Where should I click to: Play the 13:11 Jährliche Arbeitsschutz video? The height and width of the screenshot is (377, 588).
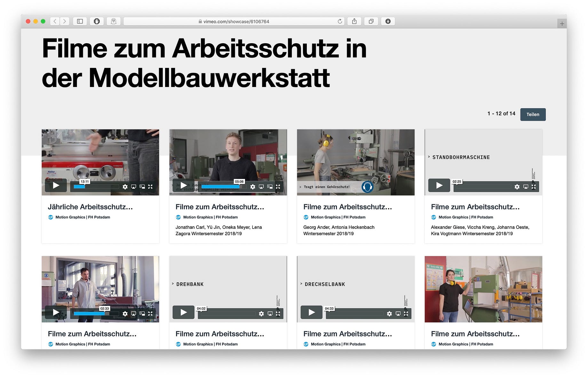point(56,186)
